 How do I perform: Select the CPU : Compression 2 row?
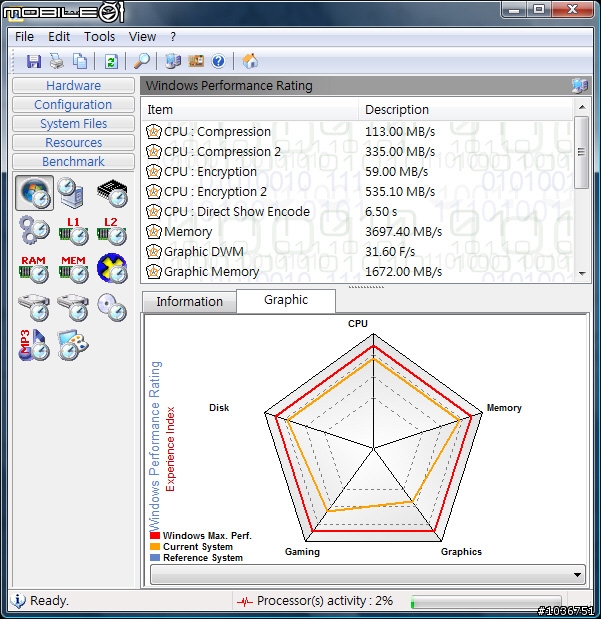[x=357, y=152]
